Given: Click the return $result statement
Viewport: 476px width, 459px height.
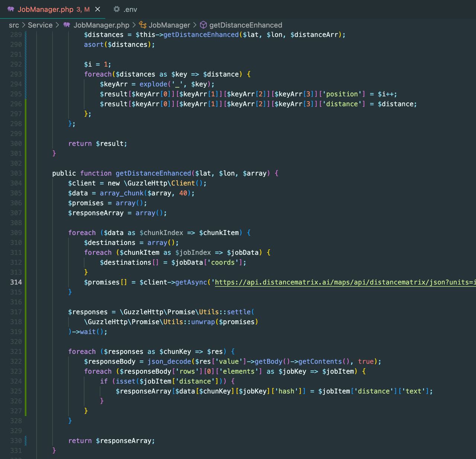Looking at the screenshot, I should click(97, 143).
